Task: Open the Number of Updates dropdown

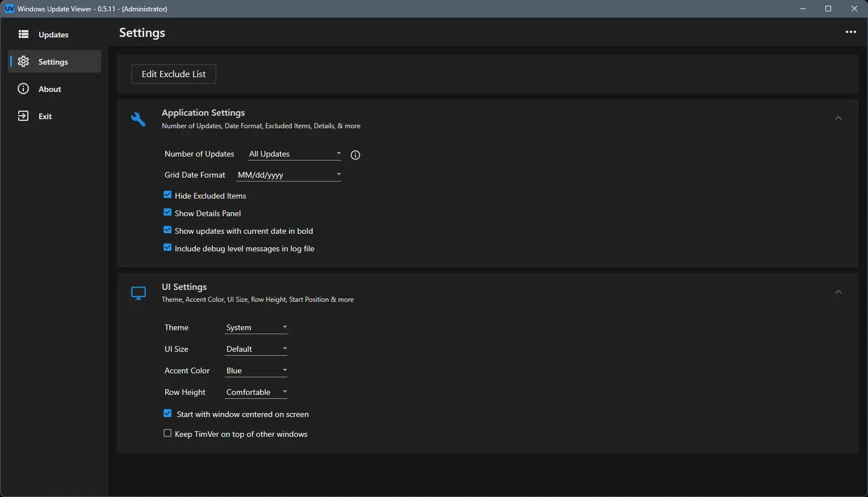Action: tap(295, 154)
